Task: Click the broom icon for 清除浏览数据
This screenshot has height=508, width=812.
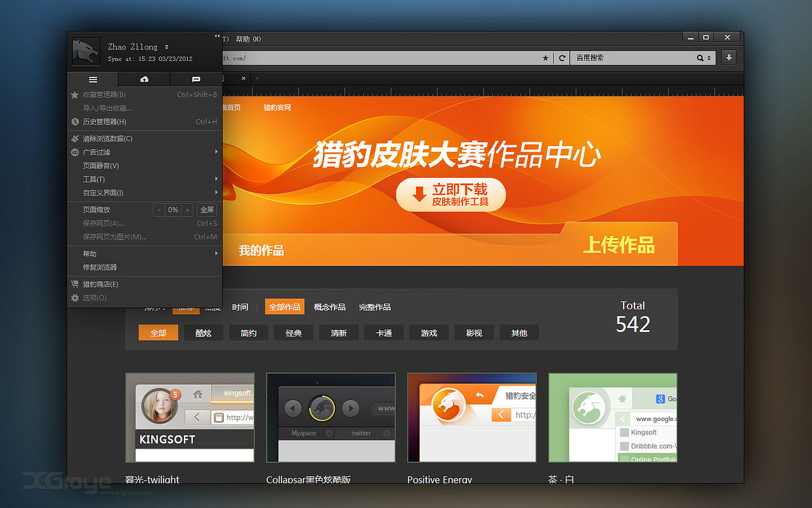Action: (75, 138)
